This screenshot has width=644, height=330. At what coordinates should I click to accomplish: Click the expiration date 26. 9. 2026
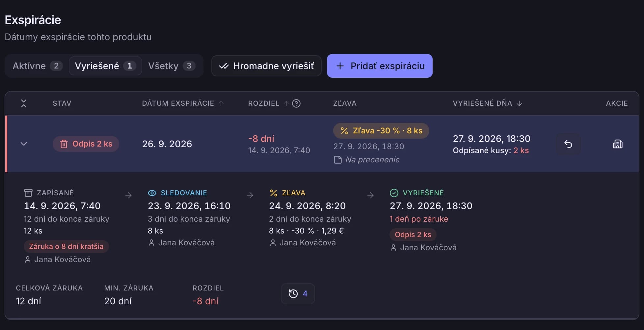(167, 144)
